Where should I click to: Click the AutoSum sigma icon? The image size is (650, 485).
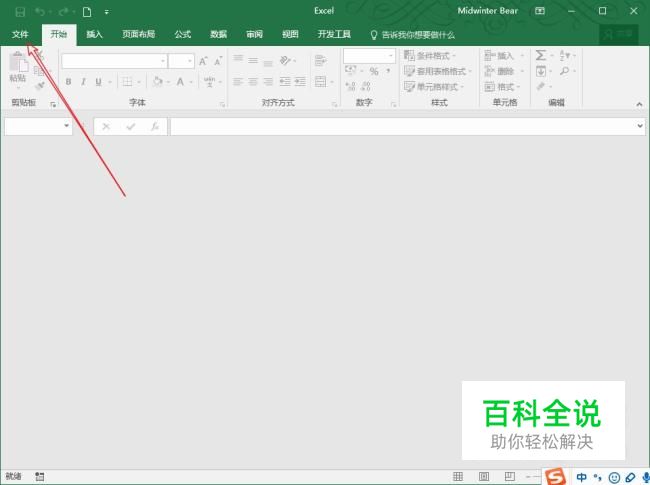541,55
